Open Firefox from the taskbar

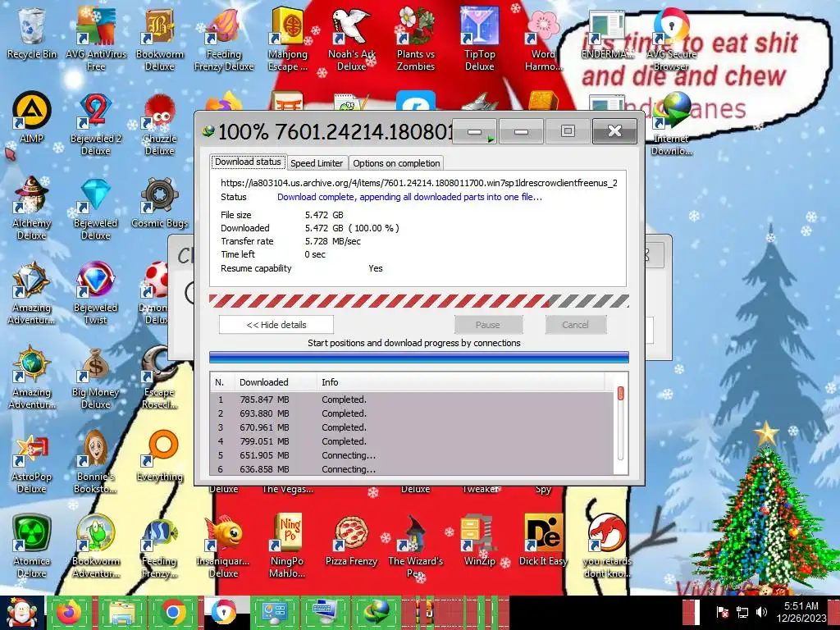click(70, 613)
